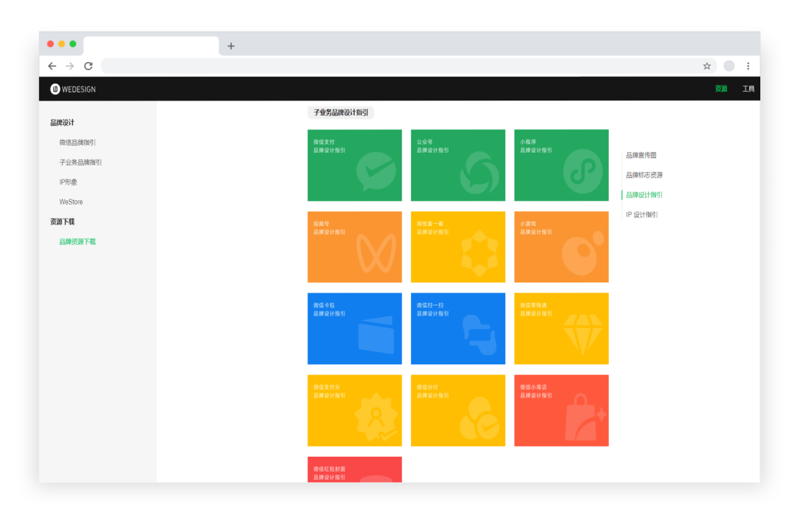The image size is (798, 532).
Task: Open the browser profile avatar
Action: click(x=729, y=66)
